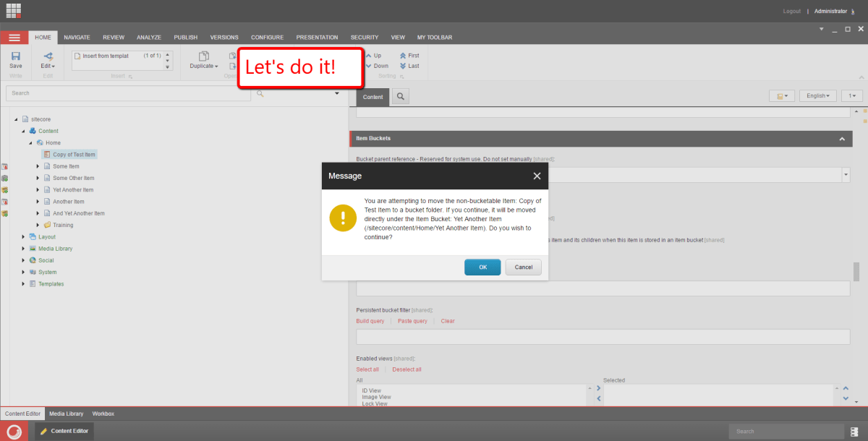
Task: Click the Save icon in ribbon
Action: click(x=15, y=57)
